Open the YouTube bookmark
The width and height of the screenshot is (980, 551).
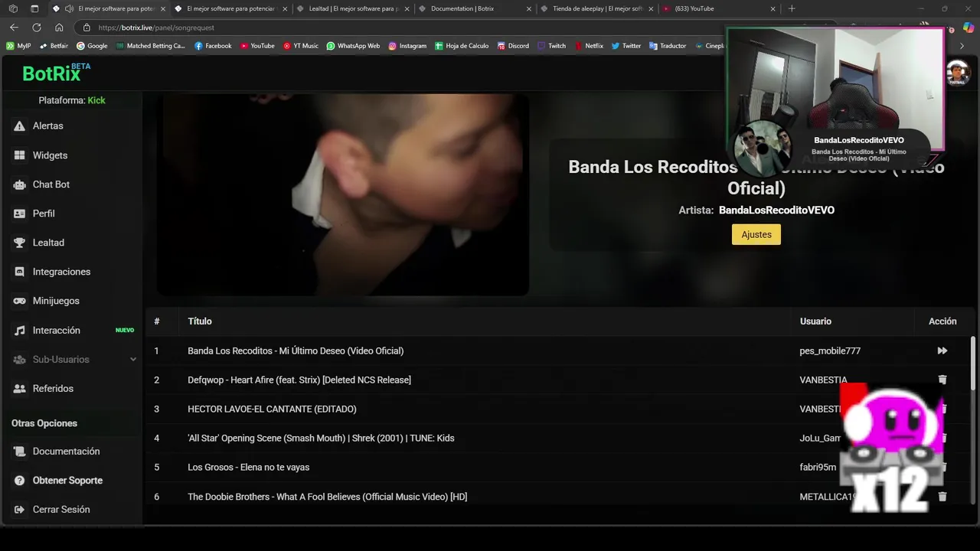(257, 46)
